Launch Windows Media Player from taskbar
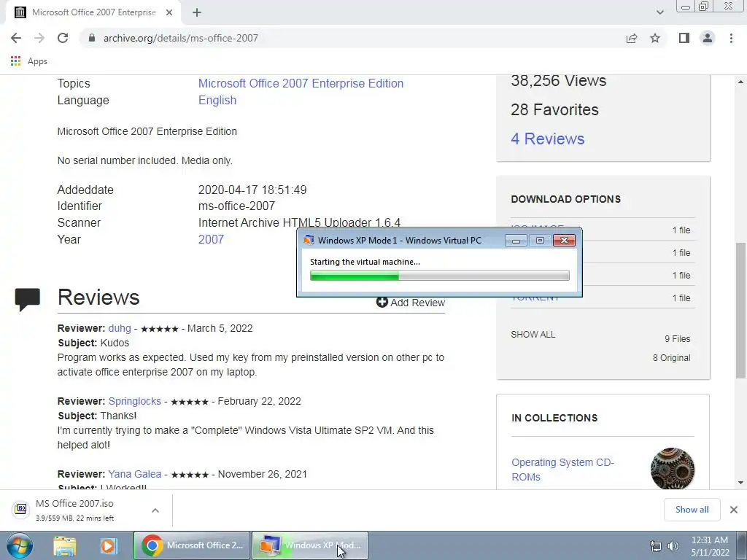This screenshot has height=560, width=747. [x=108, y=545]
